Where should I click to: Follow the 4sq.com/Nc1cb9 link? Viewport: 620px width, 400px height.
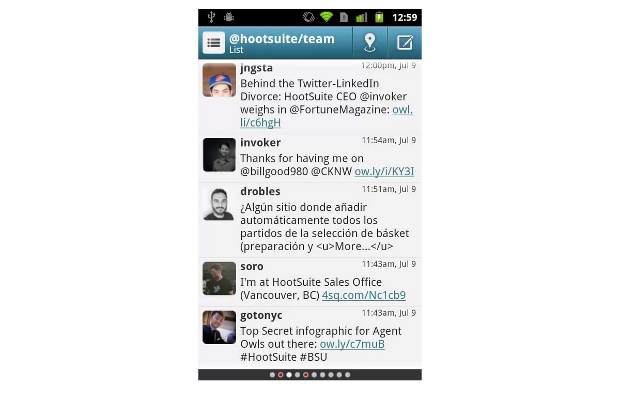click(x=364, y=295)
